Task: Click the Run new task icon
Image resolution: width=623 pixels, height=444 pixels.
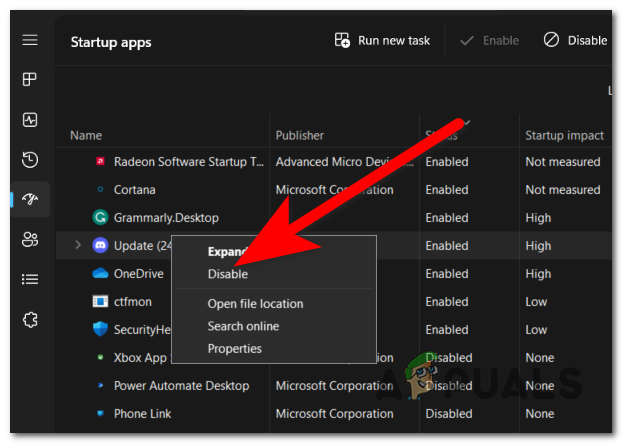Action: [342, 40]
